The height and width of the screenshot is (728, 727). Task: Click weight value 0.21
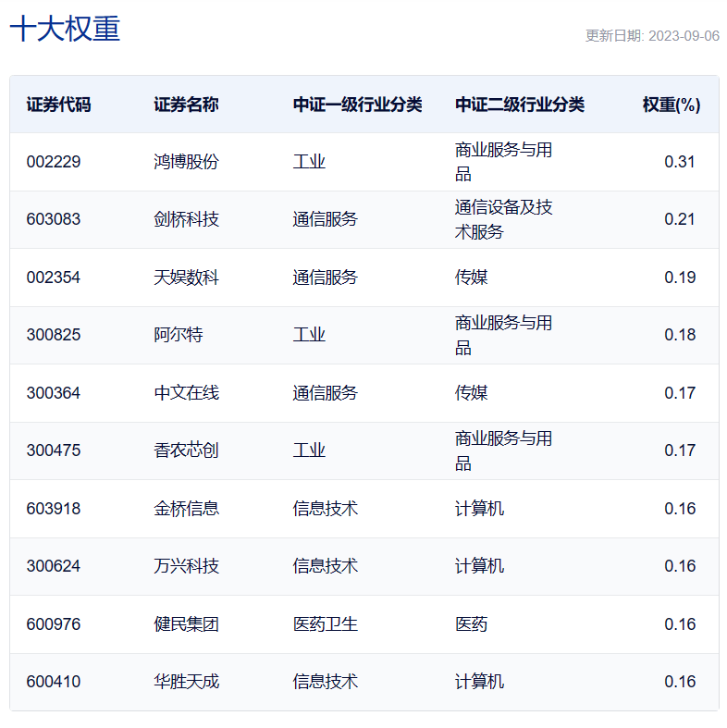click(x=680, y=219)
